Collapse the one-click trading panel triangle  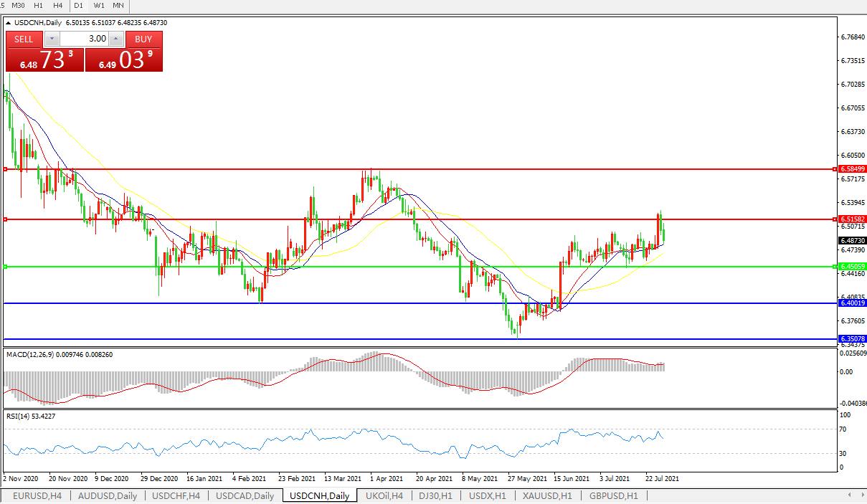coord(8,23)
